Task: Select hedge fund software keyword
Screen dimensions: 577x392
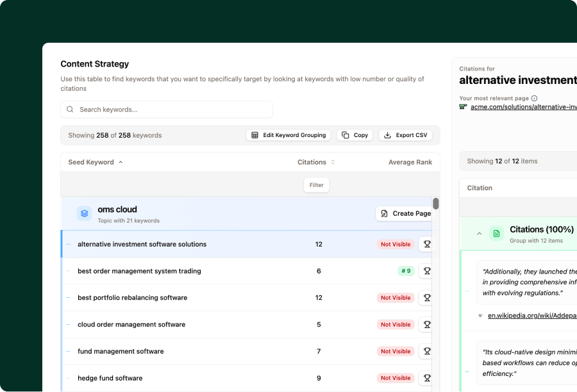Action: (110, 378)
